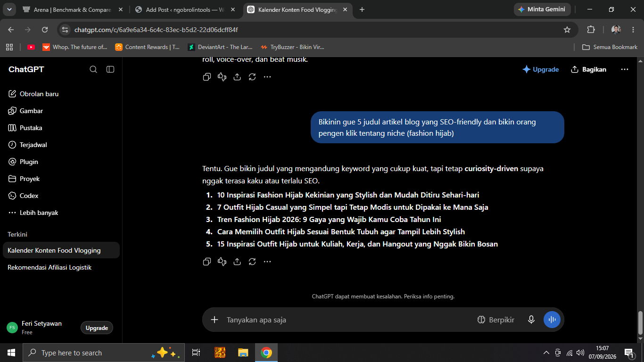Rate the hijab titles response with the thumbs icon
The width and height of the screenshot is (644, 362).
click(x=222, y=262)
